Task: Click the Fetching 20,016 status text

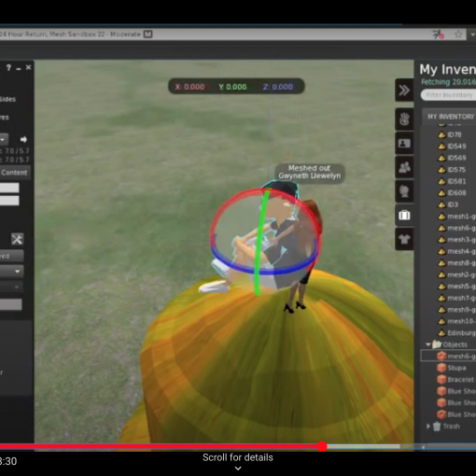Action: 448,82
